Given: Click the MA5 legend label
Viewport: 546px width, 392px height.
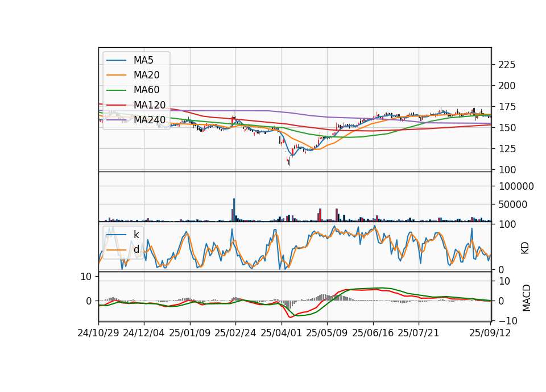Looking at the screenshot, I should [143, 60].
